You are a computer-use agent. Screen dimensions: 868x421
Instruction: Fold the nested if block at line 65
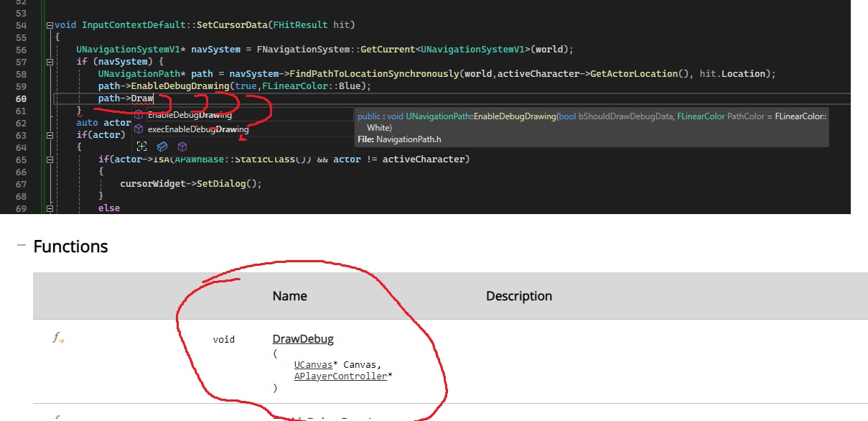point(50,159)
